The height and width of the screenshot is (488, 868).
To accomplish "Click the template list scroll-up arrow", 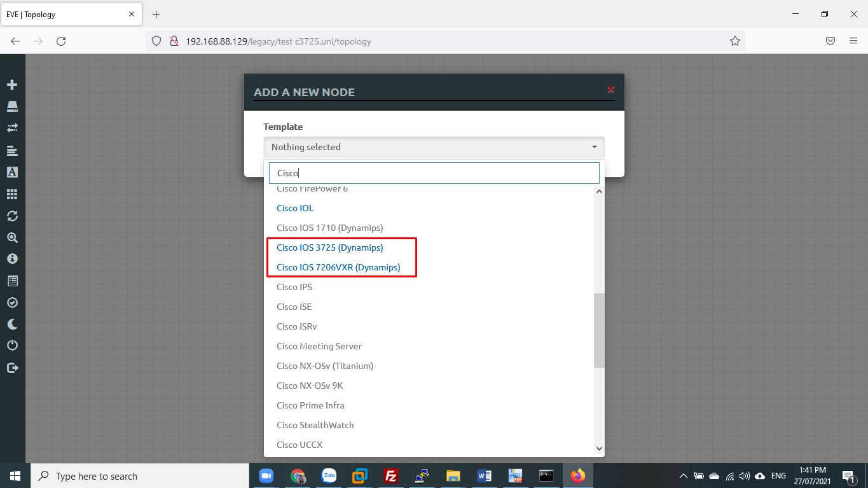I will [x=599, y=191].
